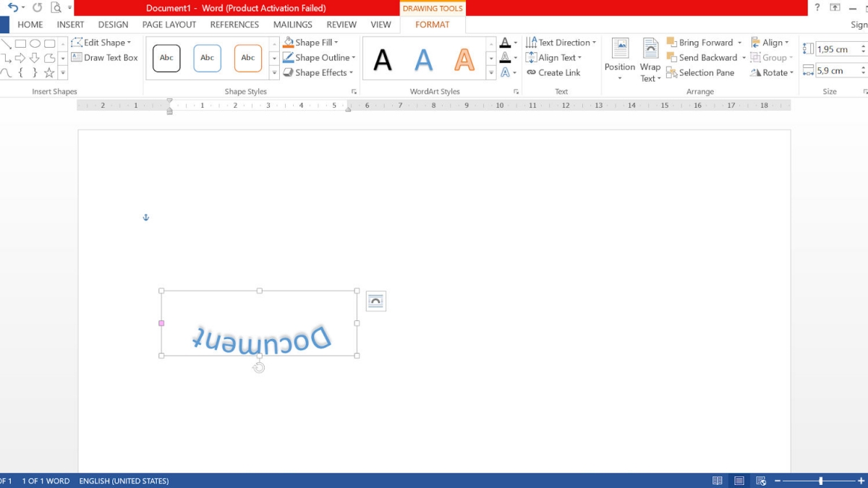Click the object anchor icon on the page
Screen dimensions: 868x488
pyautogui.click(x=145, y=217)
